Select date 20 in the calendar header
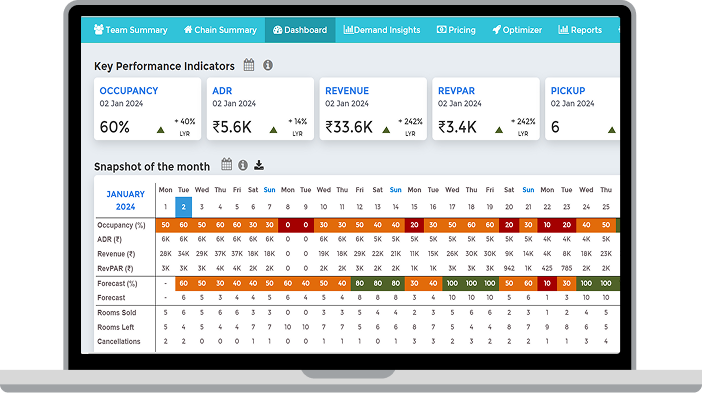The image size is (702, 393). (509, 207)
